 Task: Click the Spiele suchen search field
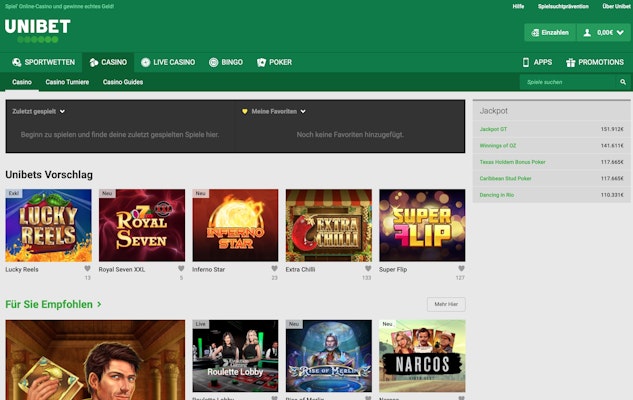(x=567, y=82)
